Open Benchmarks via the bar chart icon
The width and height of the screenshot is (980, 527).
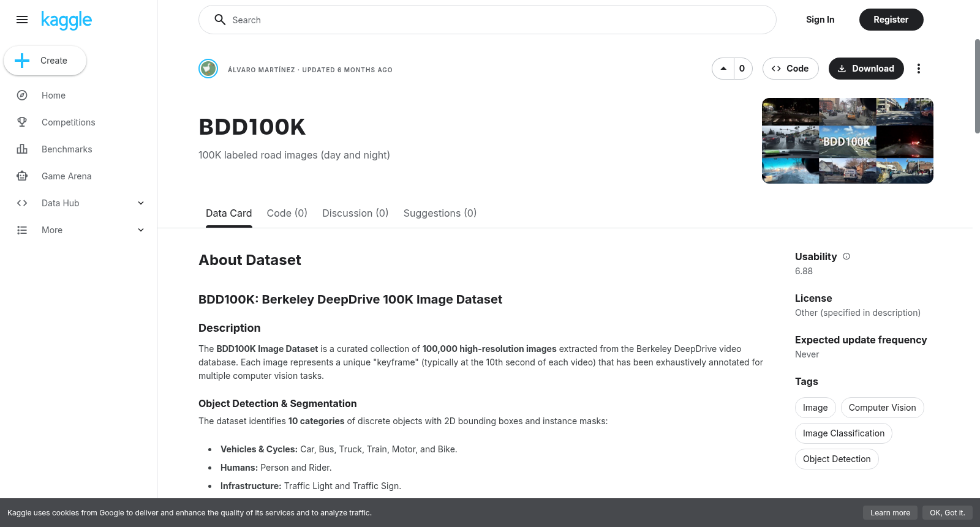(x=22, y=149)
